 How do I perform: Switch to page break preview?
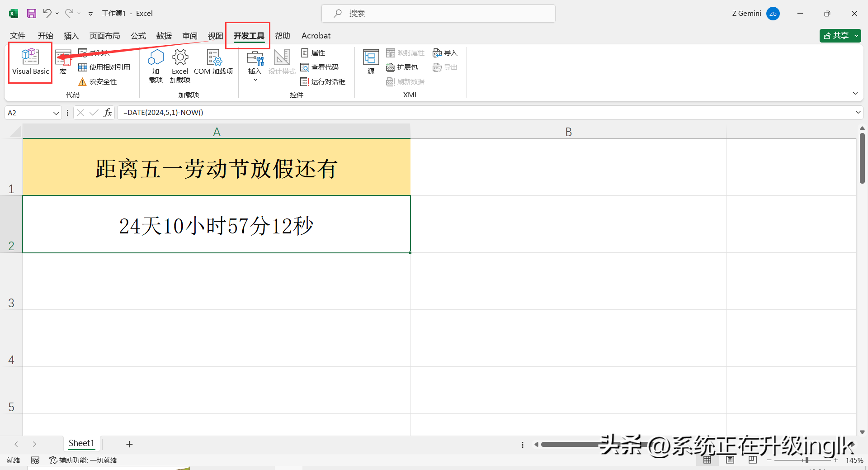752,460
